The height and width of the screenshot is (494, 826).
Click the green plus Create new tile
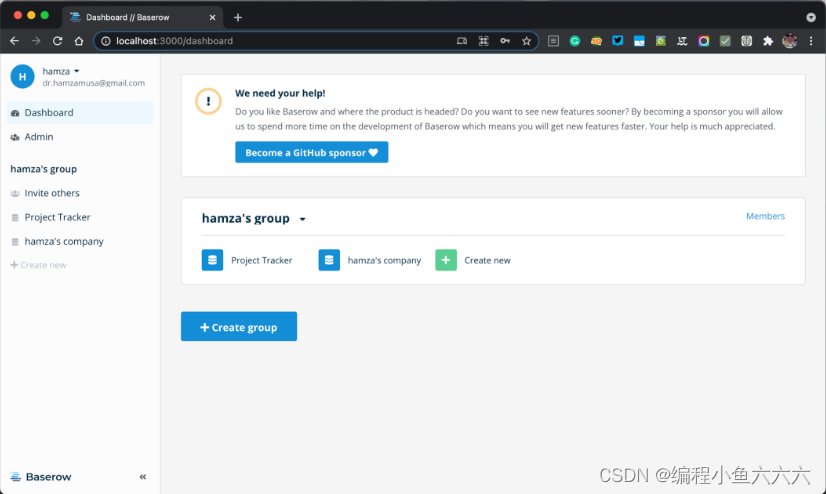click(x=446, y=260)
